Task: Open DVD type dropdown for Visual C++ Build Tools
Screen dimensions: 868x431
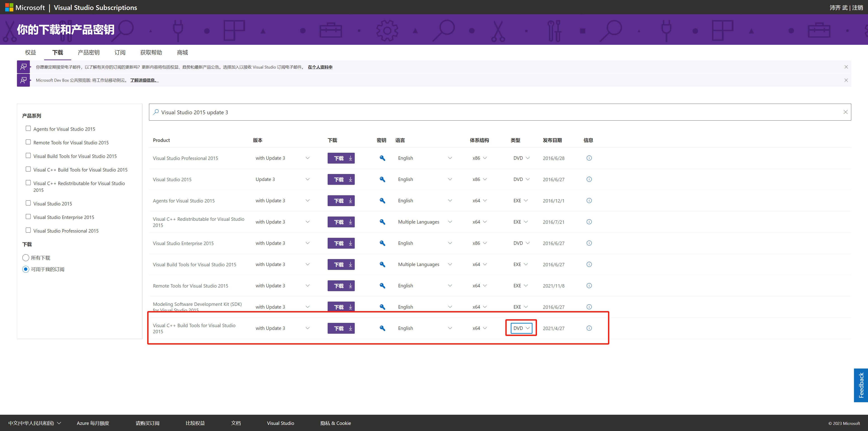Action: pos(521,328)
